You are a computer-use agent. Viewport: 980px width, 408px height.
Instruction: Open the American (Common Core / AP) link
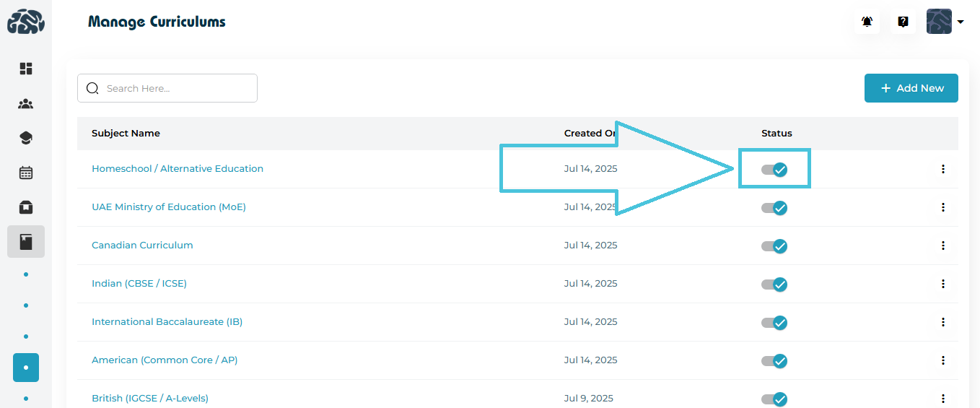[165, 360]
